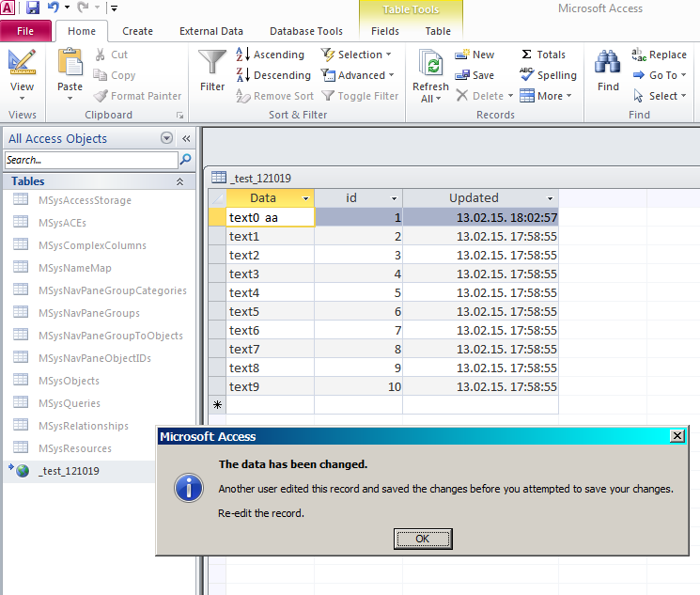This screenshot has height=595, width=700.
Task: Click the Totals sigma icon
Action: coord(527,55)
